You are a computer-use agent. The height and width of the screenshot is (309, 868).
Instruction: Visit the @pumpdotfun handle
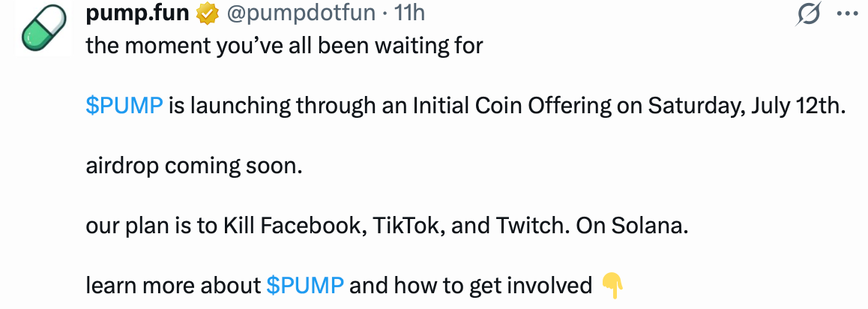(x=301, y=13)
